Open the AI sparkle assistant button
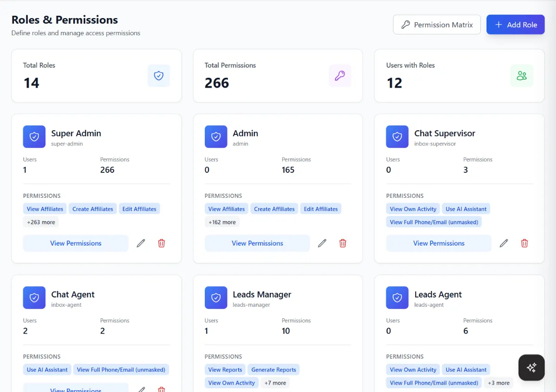Screen dimensions: 556x392 531,367
